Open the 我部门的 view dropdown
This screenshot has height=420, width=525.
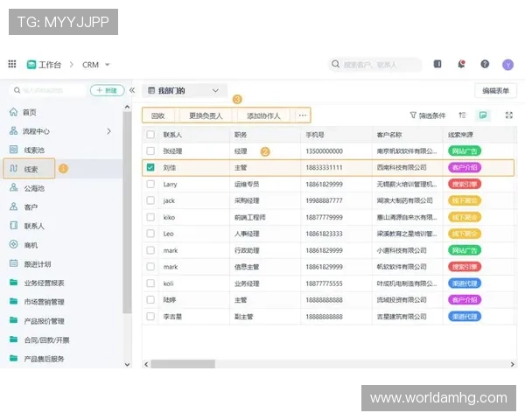(184, 90)
